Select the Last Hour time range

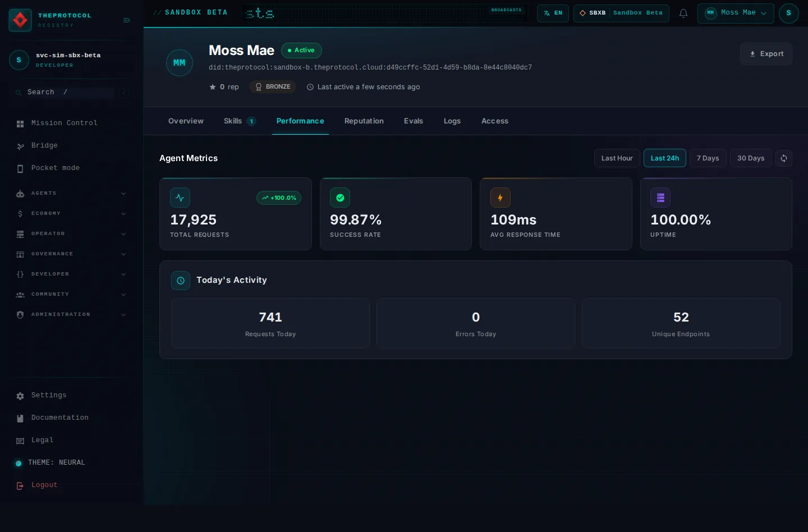(617, 158)
